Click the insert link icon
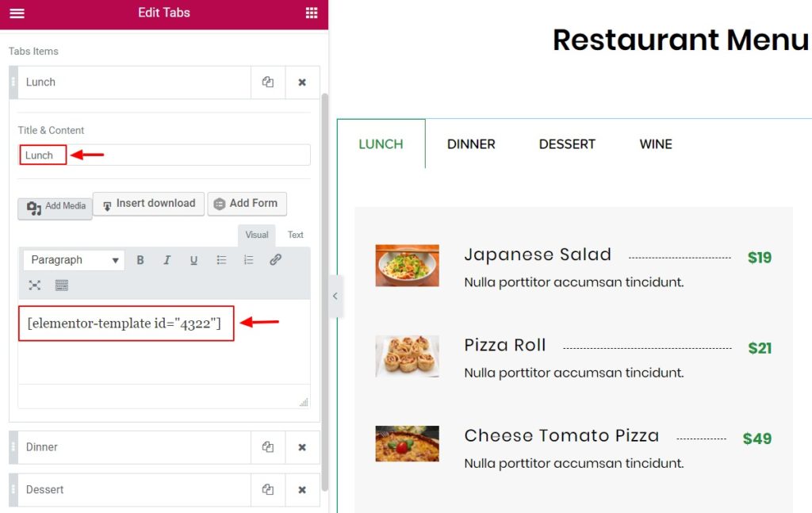812x513 pixels. point(275,259)
